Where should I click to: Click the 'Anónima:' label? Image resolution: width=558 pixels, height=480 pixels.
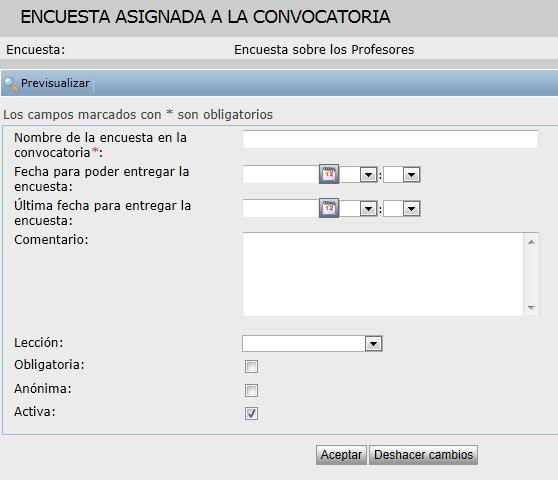click(x=43, y=389)
